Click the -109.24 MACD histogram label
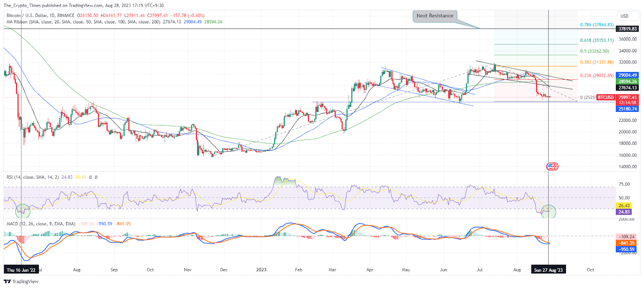Image resolution: width=644 pixels, height=288 pixels. click(x=627, y=237)
